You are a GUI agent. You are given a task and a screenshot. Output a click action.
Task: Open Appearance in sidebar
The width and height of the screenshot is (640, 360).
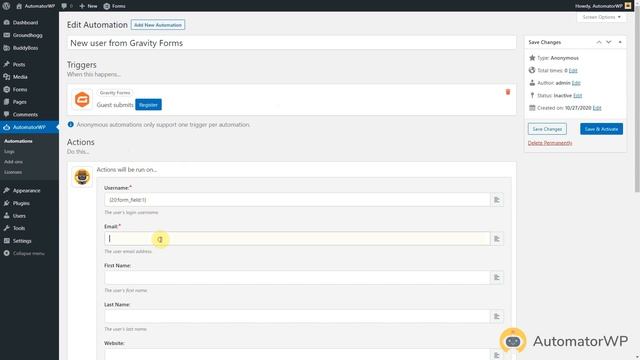point(26,191)
